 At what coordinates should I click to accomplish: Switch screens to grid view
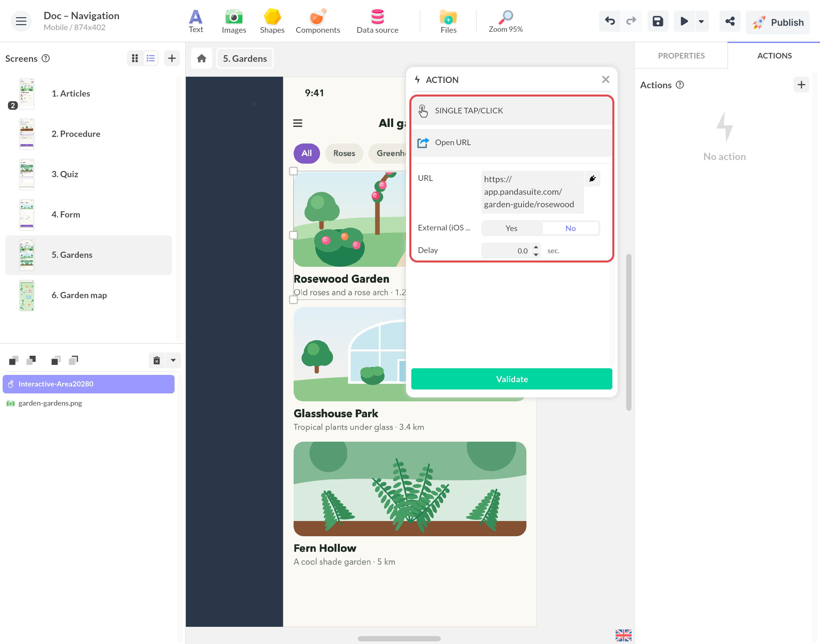tap(135, 59)
